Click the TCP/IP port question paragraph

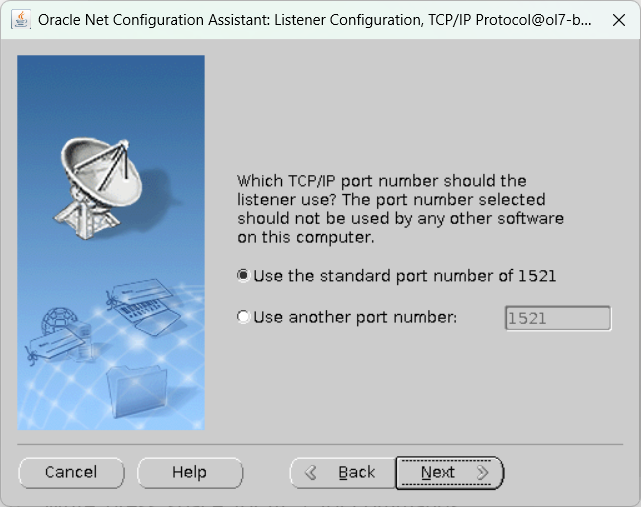[x=401, y=209]
